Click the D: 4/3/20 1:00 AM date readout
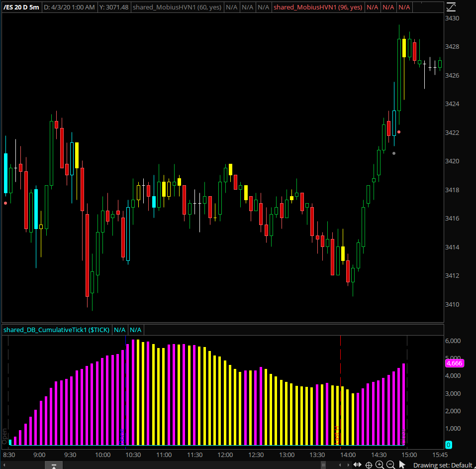The height and width of the screenshot is (469, 476). click(69, 7)
